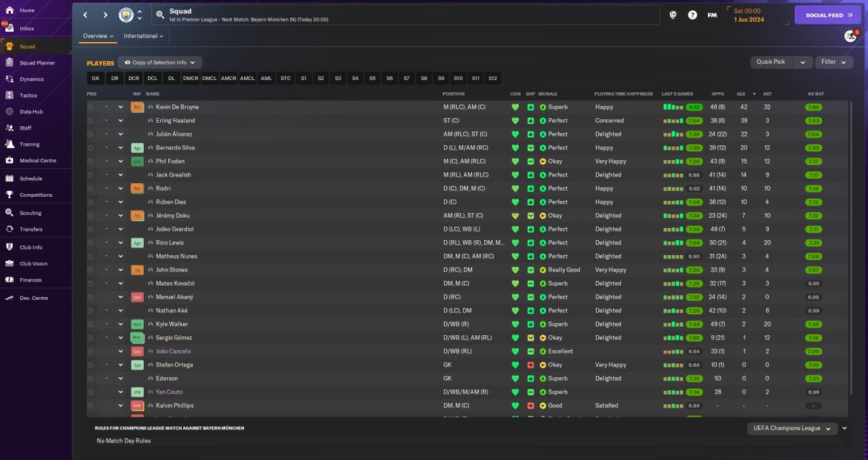
Task: Open the Dev. Centre sidebar icon
Action: 9,298
